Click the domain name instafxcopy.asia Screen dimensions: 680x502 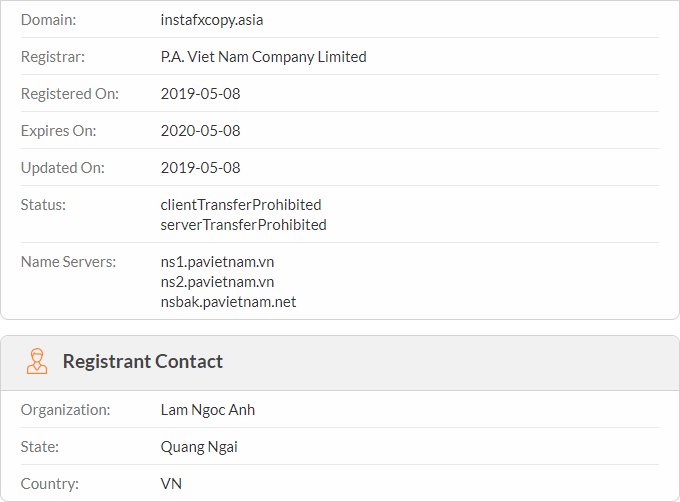(x=212, y=20)
